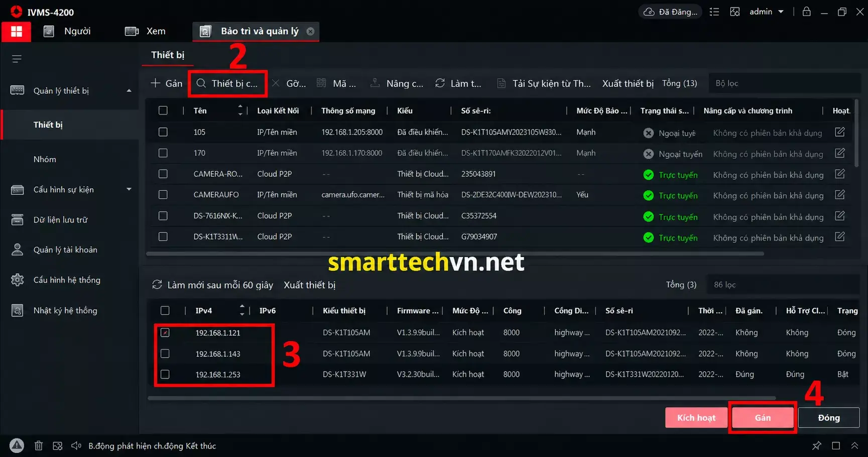Click the Nâng cấp upgrade toolbar item
The width and height of the screenshot is (868, 457).
click(x=397, y=83)
